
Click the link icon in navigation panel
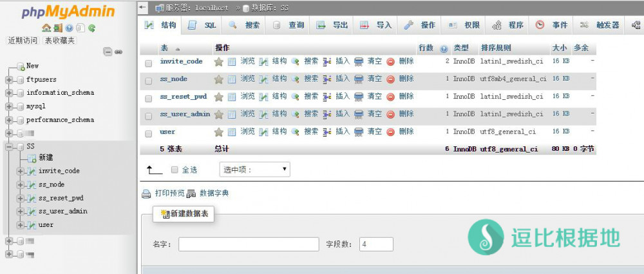[118, 52]
